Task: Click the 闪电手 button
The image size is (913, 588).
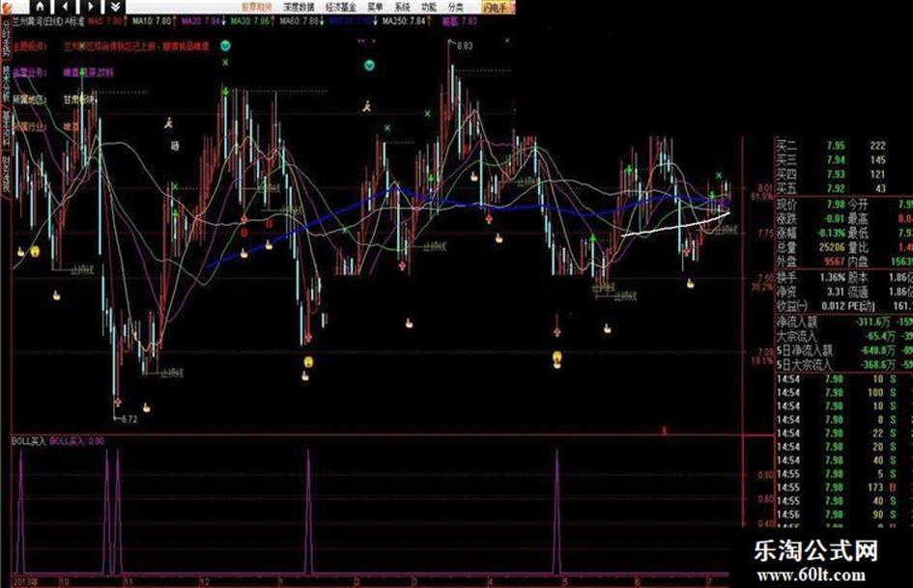Action: (498, 7)
